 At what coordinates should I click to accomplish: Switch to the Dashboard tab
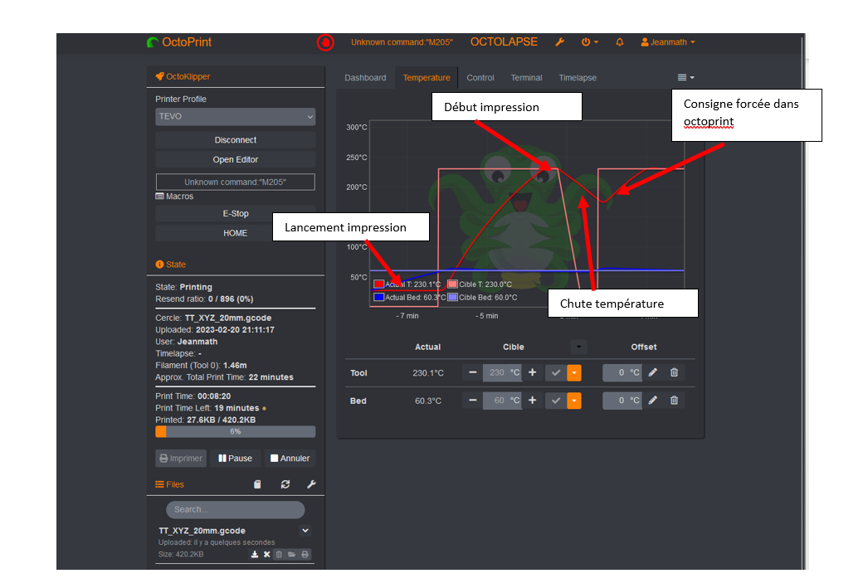click(x=365, y=77)
